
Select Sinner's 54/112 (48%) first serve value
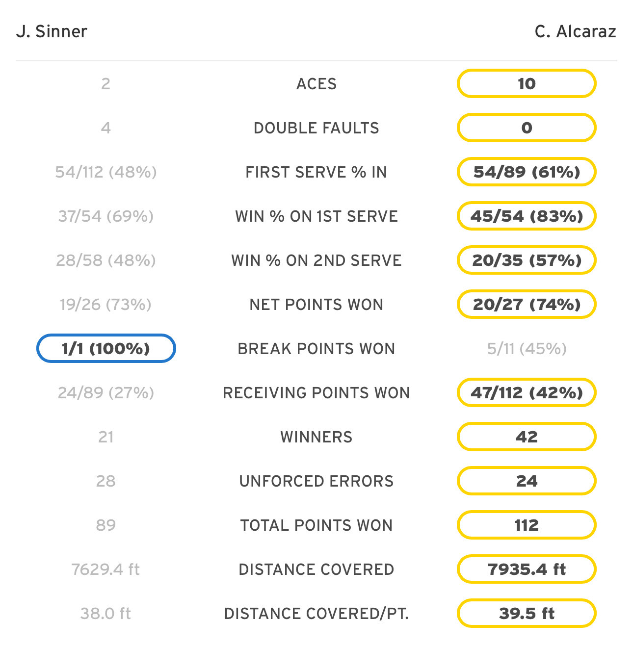click(x=106, y=172)
